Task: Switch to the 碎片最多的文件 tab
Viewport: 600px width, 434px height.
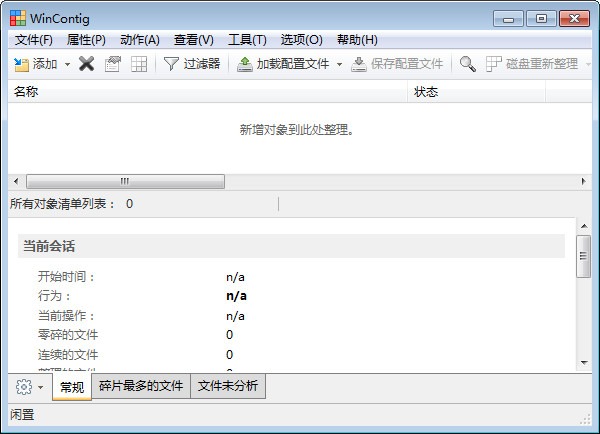Action: point(141,386)
